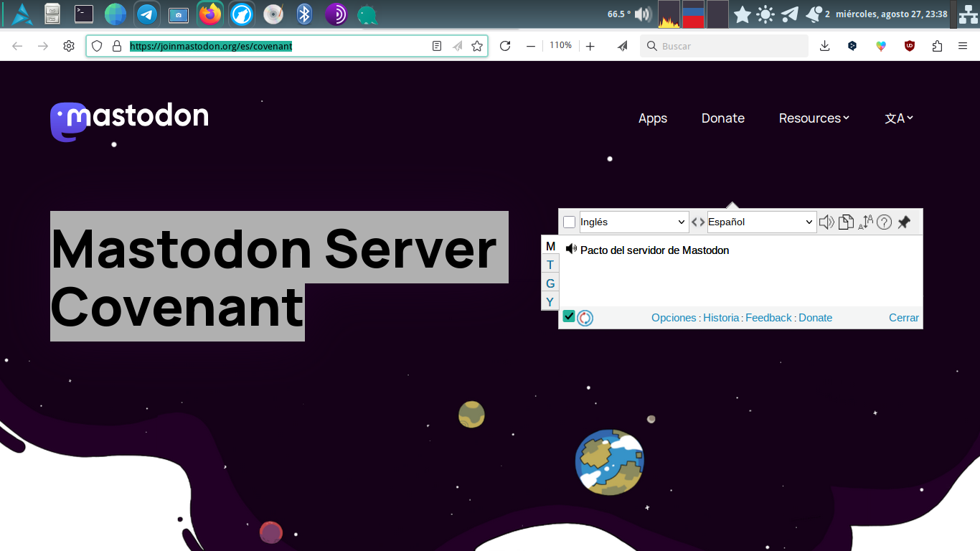The width and height of the screenshot is (980, 551).
Task: Open uBlock Origin extension shield
Action: pos(910,46)
